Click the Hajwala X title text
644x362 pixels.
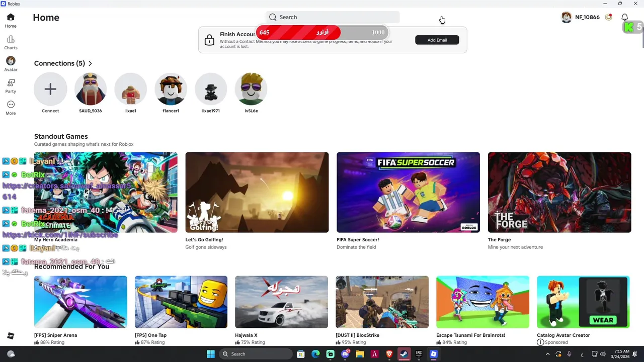[x=246, y=335]
